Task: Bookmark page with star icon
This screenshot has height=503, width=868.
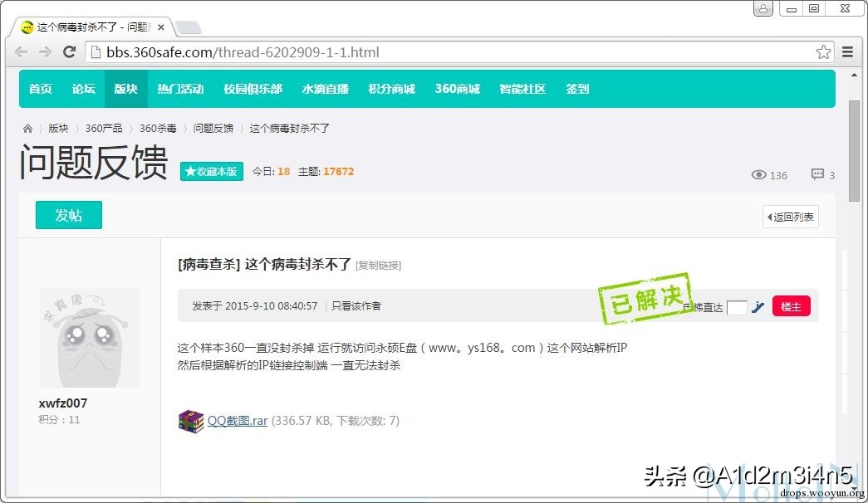Action: point(823,52)
